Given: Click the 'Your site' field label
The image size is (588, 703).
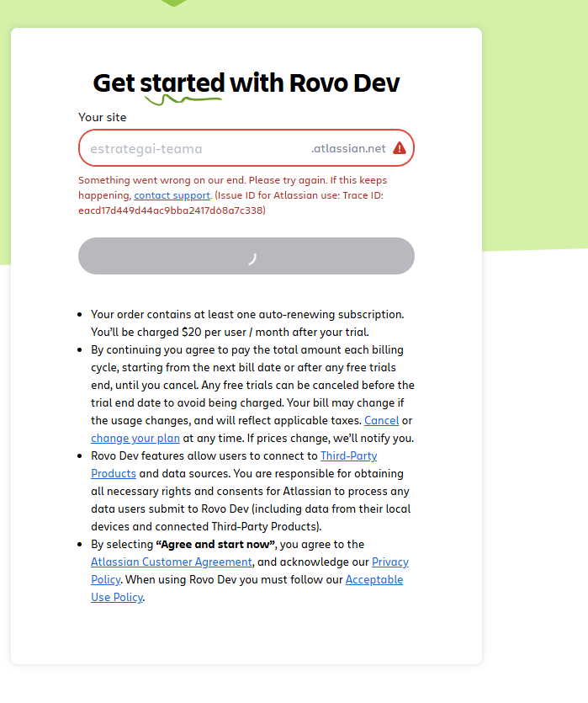Looking at the screenshot, I should [x=103, y=118].
